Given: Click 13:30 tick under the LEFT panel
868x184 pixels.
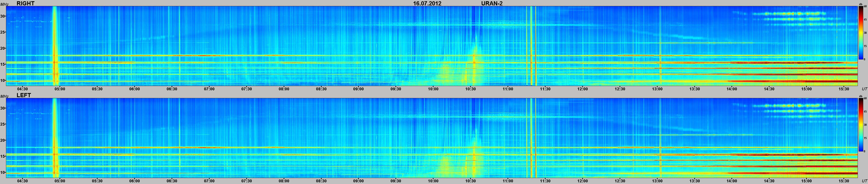Looking at the screenshot, I should point(695,181).
